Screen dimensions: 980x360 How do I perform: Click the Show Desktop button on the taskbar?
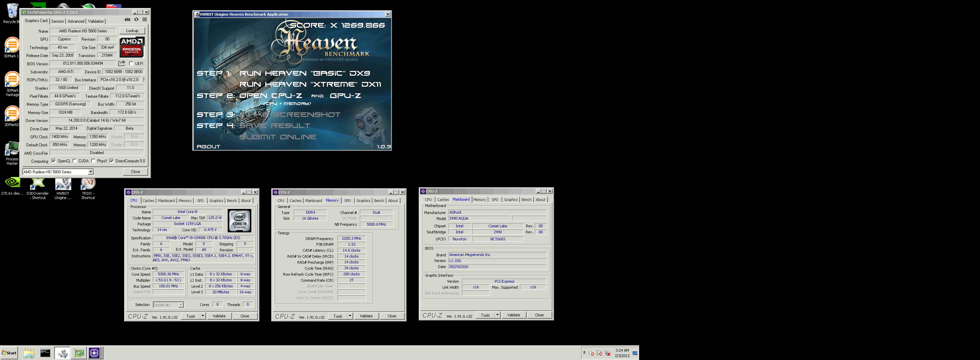(635, 353)
